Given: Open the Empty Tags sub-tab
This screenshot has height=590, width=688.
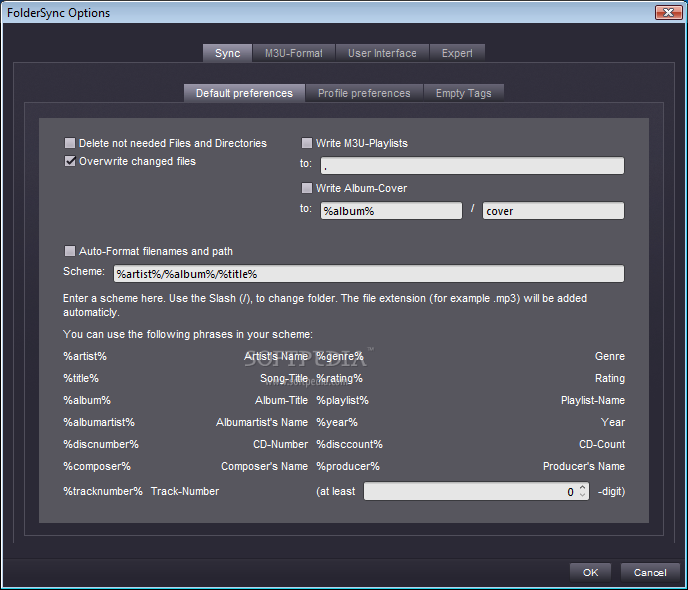Looking at the screenshot, I should 463,93.
